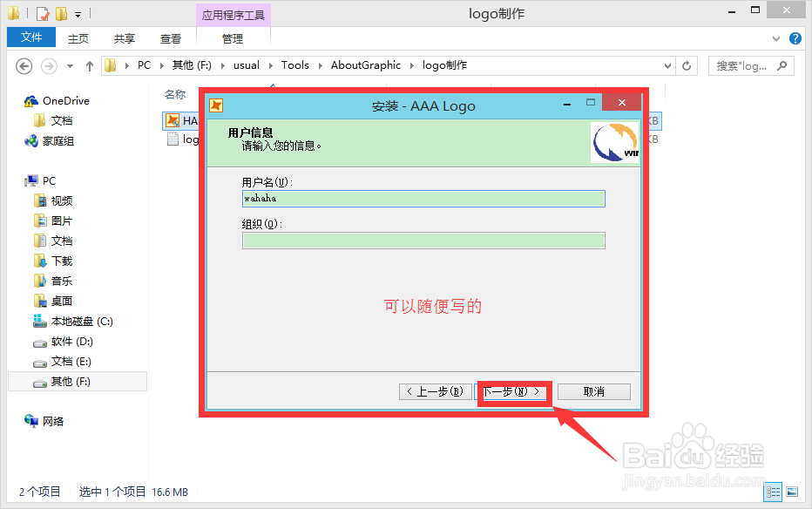Click the username field containing wahaha
The image size is (812, 509).
423,199
